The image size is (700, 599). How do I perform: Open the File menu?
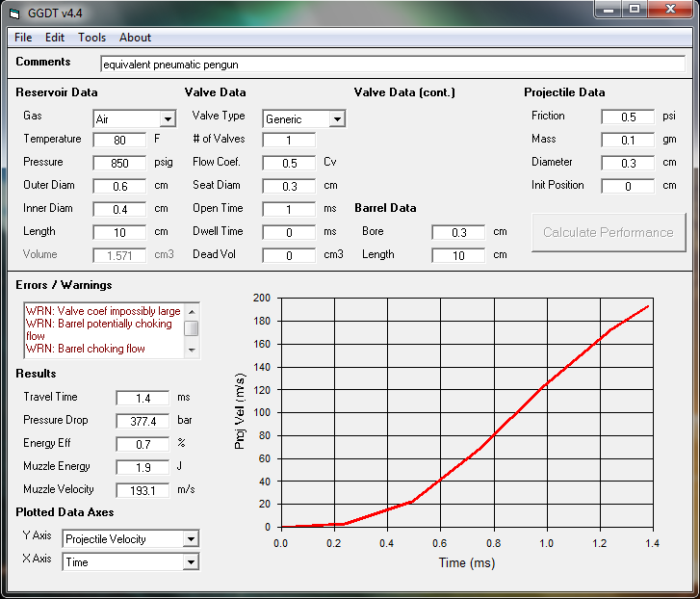point(23,38)
